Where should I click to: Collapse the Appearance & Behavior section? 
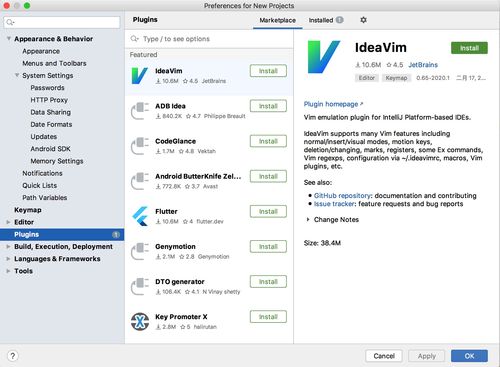9,39
